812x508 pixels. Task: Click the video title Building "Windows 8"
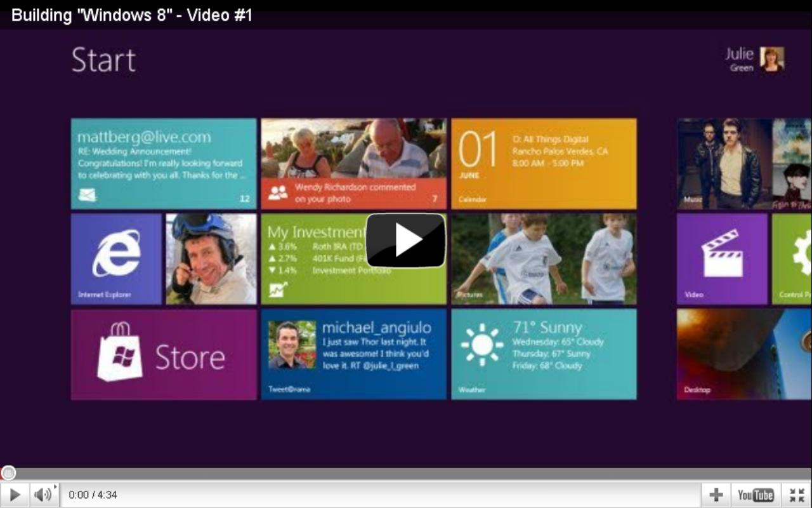(132, 15)
